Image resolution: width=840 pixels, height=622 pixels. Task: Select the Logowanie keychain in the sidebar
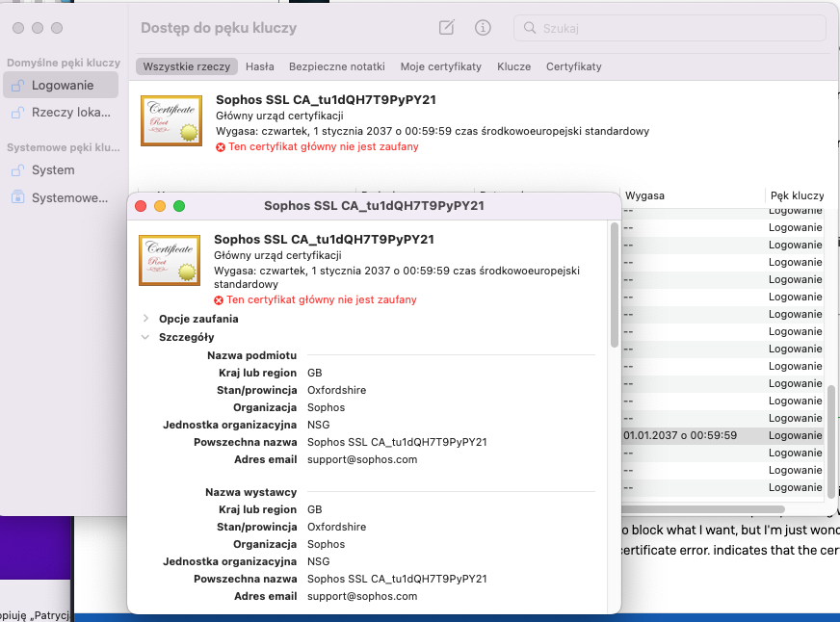click(x=61, y=85)
